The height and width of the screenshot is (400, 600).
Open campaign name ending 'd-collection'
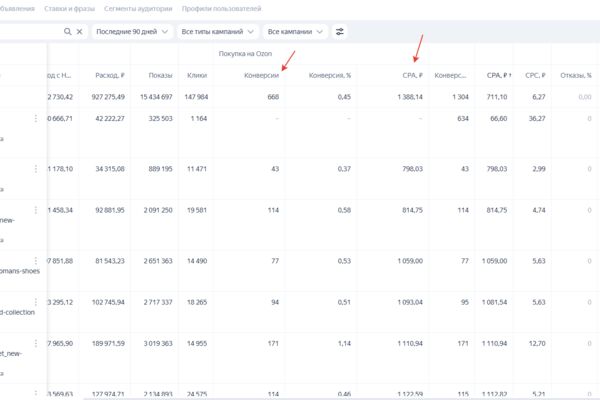[x=17, y=312]
